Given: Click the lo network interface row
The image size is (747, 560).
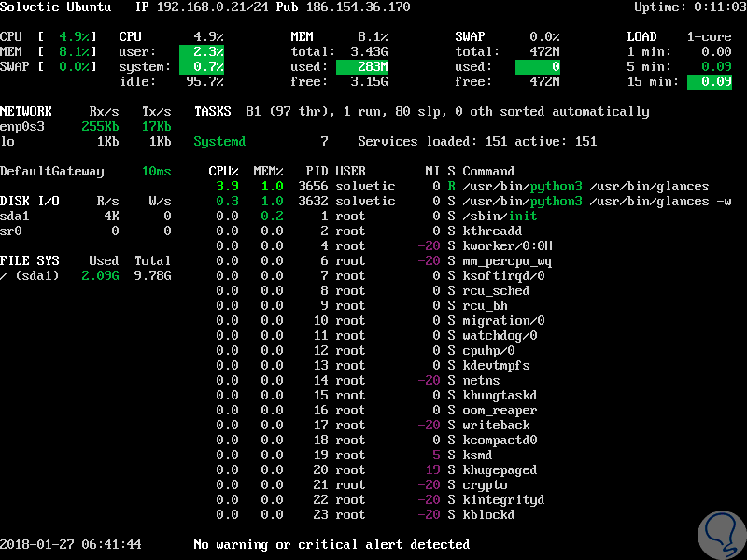Looking at the screenshot, I should pos(86,142).
